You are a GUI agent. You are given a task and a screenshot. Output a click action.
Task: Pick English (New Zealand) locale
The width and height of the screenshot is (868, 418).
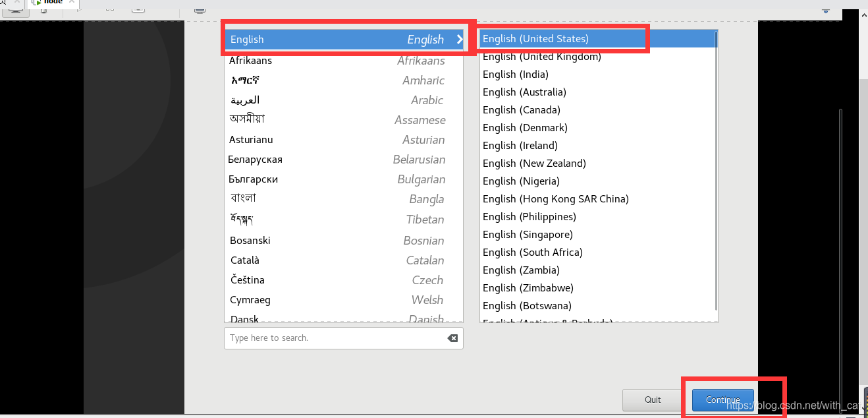(597, 164)
